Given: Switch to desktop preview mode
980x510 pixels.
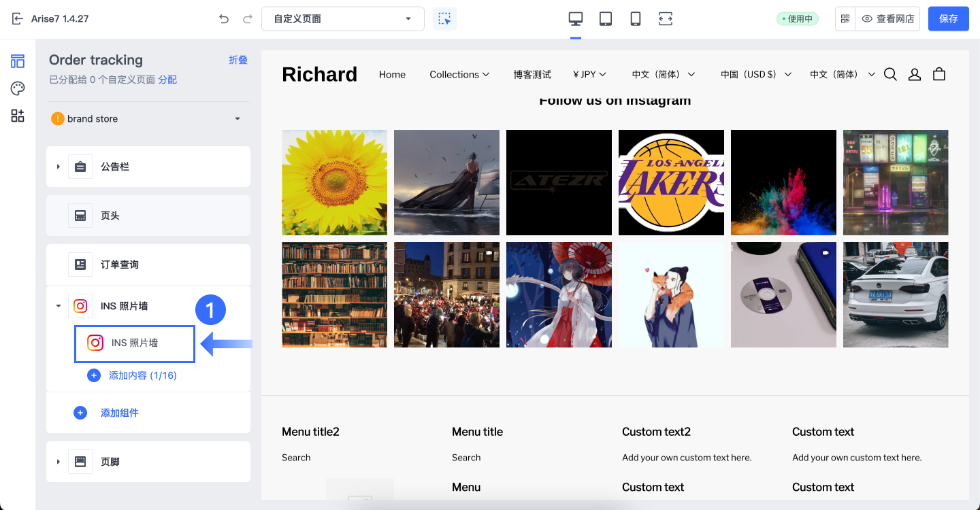Looking at the screenshot, I should click(x=576, y=19).
